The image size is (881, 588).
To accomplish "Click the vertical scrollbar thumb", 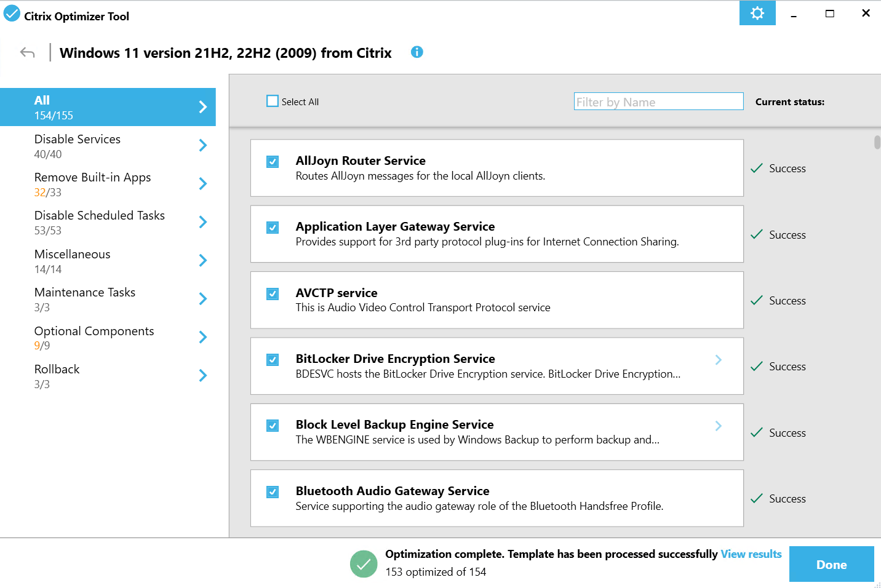I will coord(877,142).
